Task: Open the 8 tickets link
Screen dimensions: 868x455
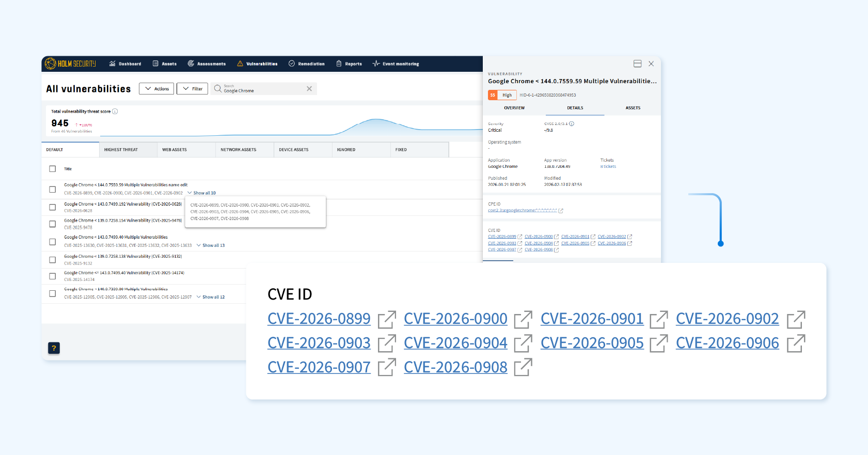Action: point(608,167)
